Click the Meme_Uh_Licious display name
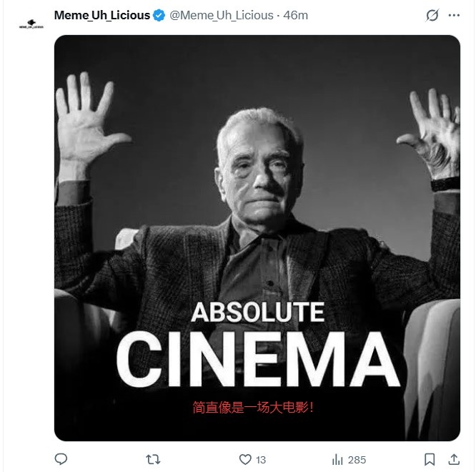 [102, 15]
